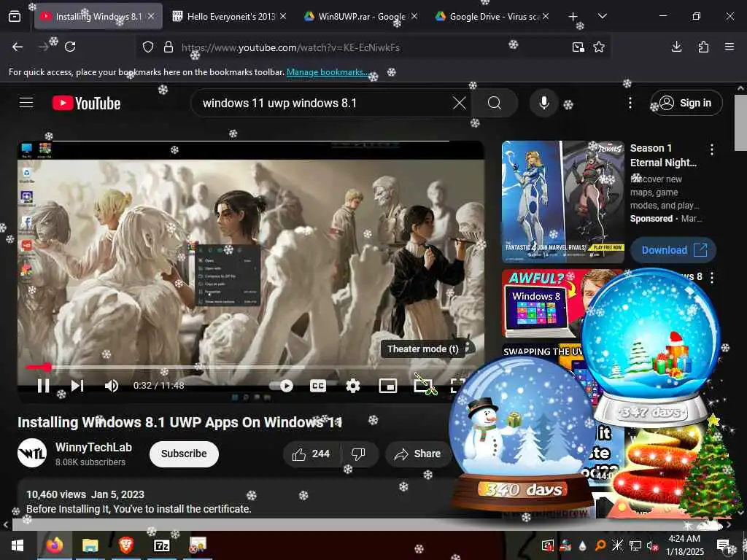Open action center notifications
Viewport: 747px width, 560px height.
724,545
